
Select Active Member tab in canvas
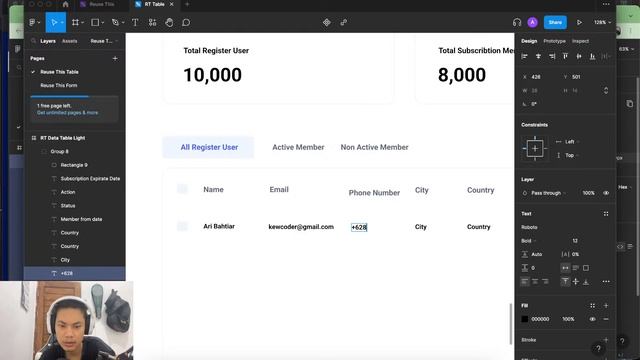tap(298, 147)
